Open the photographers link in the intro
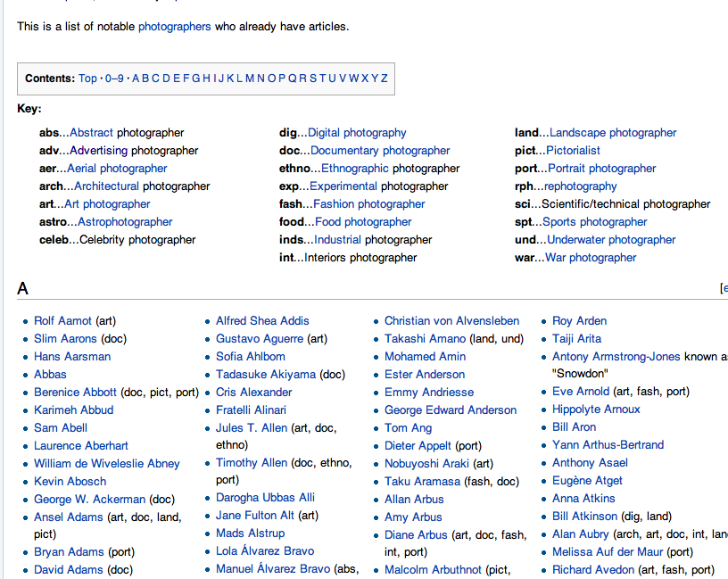This screenshot has height=579, width=728. click(x=174, y=26)
